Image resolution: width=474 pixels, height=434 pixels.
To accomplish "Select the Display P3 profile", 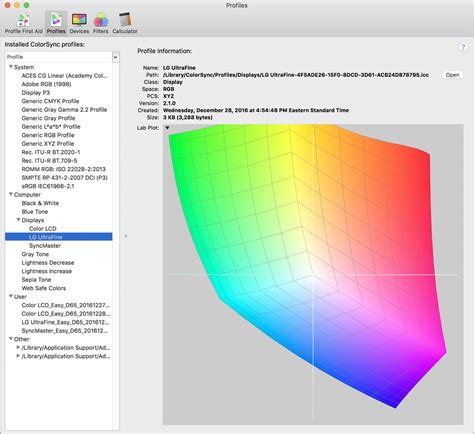I will pyautogui.click(x=36, y=93).
